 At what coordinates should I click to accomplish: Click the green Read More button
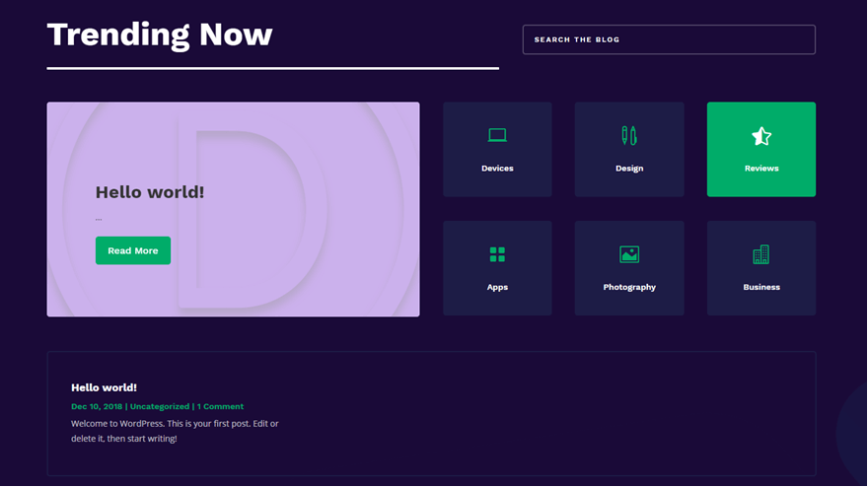pyautogui.click(x=133, y=250)
